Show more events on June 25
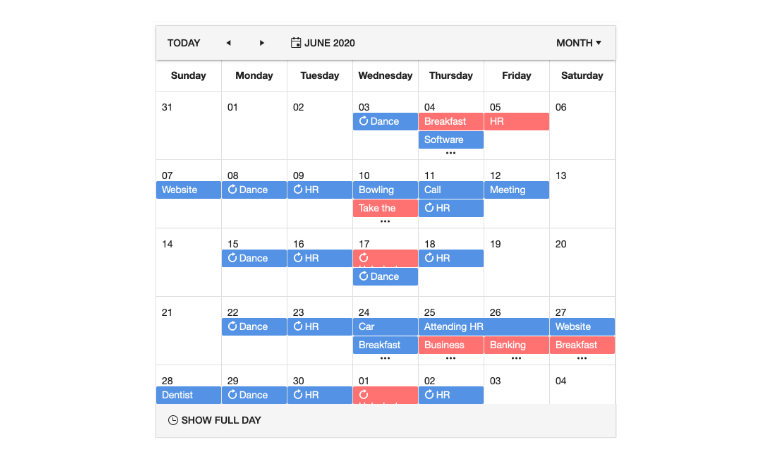Screen dimensions: 770x460 (x=450, y=358)
